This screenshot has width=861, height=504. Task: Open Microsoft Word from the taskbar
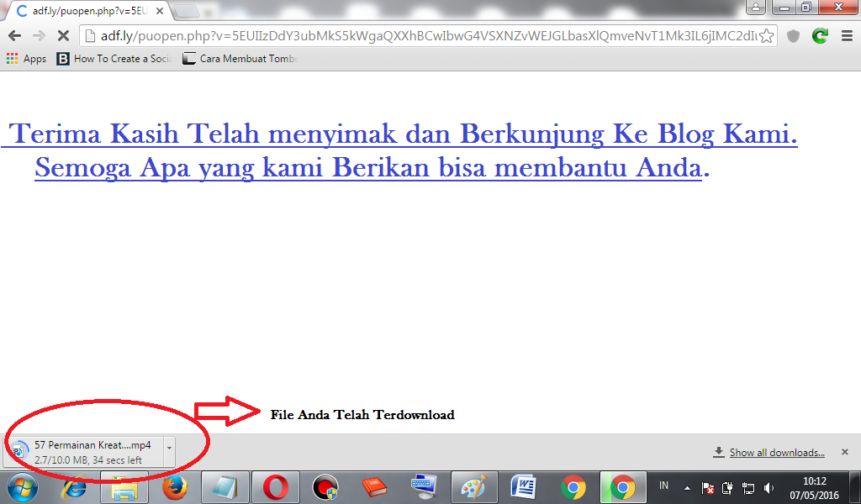523,487
